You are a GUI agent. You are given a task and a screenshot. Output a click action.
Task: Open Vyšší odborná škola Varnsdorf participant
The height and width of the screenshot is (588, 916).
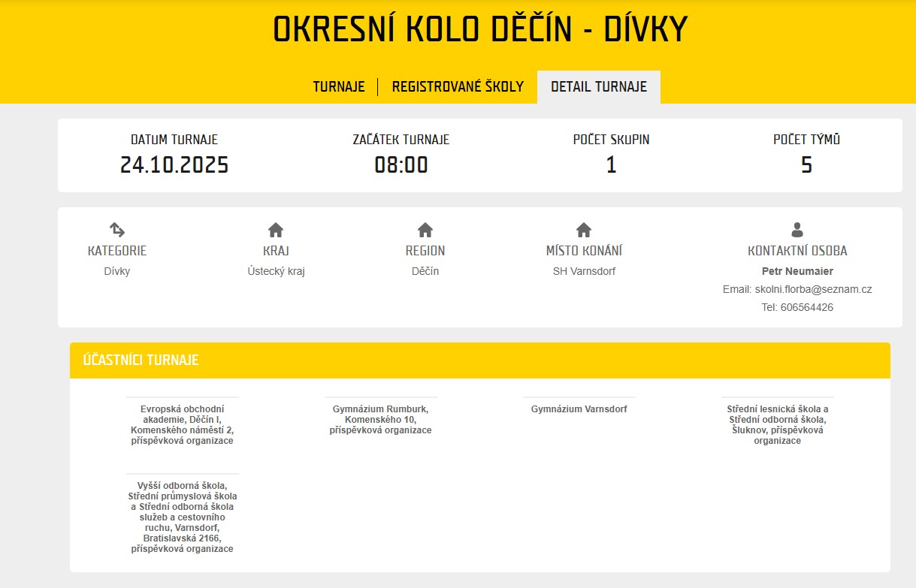pos(182,517)
